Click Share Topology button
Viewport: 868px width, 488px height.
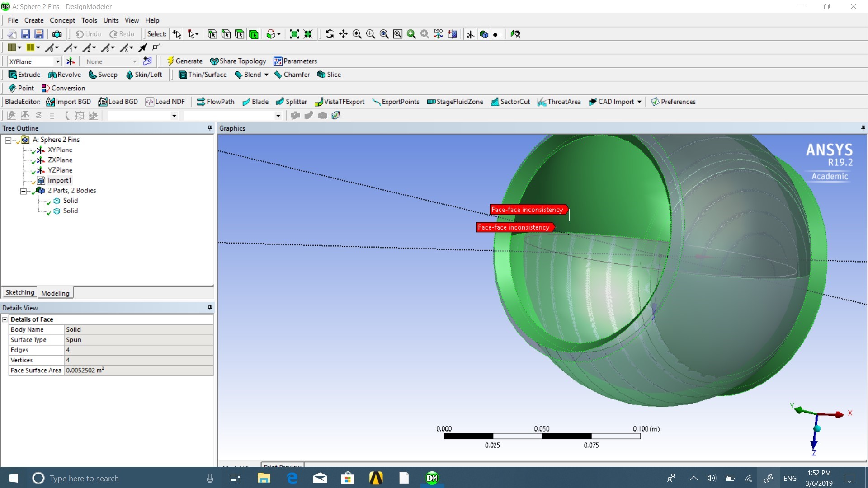pos(238,61)
